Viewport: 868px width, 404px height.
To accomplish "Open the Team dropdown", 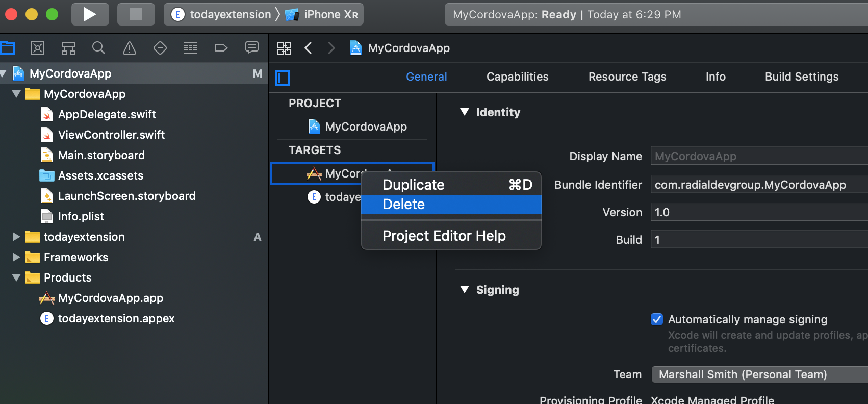I will pos(759,374).
